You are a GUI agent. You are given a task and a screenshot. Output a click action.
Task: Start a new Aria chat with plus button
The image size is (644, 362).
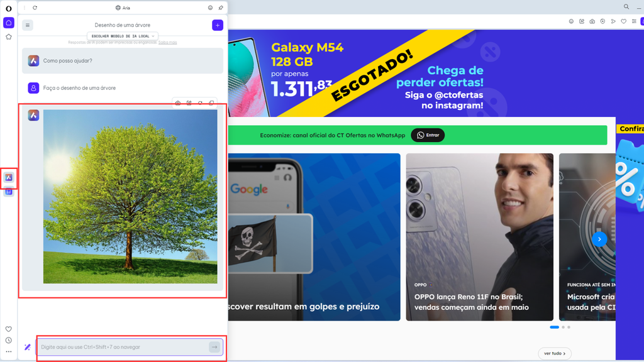(218, 25)
